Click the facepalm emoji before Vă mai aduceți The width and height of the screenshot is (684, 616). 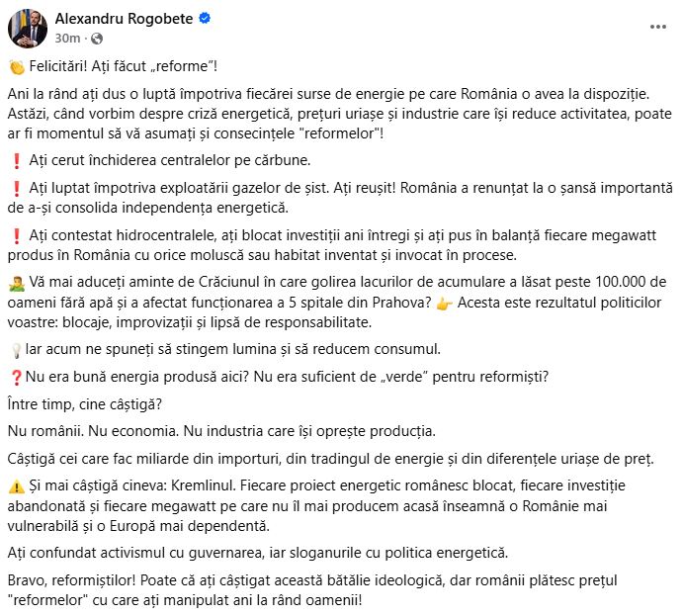[x=17, y=283]
